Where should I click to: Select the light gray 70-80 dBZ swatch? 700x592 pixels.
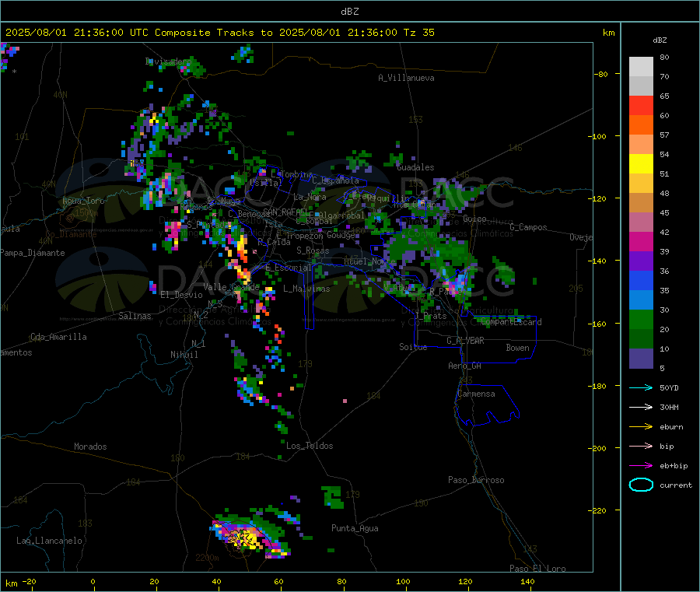pos(641,67)
